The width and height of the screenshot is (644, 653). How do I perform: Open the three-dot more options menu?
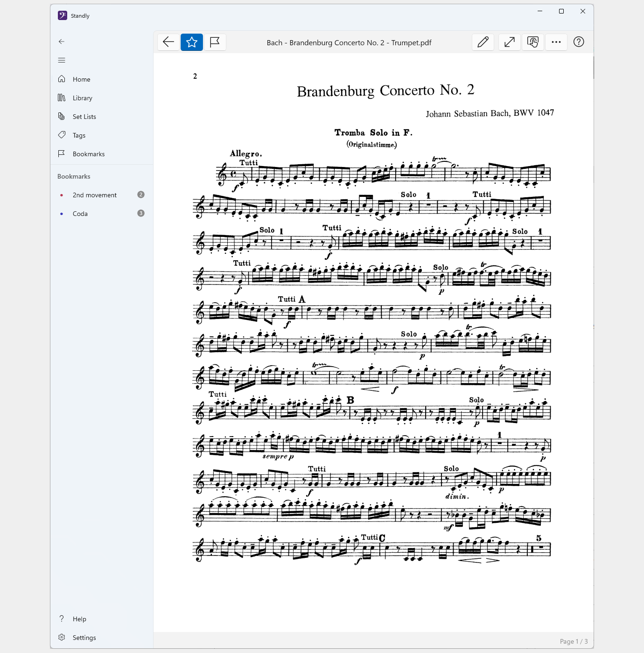(556, 42)
